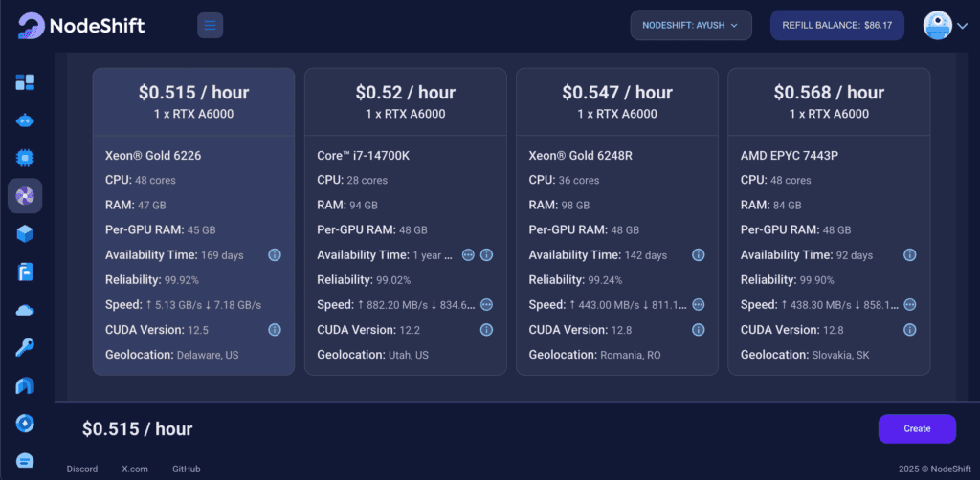This screenshot has height=480, width=980.
Task: Open the NODESHIFT: AYUSH dropdown
Action: pos(691,26)
